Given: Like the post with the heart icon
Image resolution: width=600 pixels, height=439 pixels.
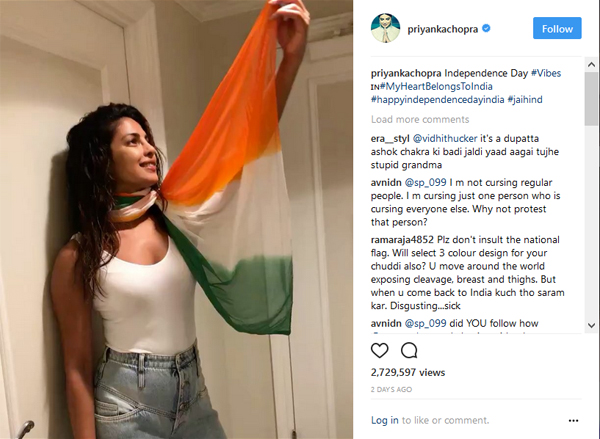Looking at the screenshot, I should tap(379, 350).
